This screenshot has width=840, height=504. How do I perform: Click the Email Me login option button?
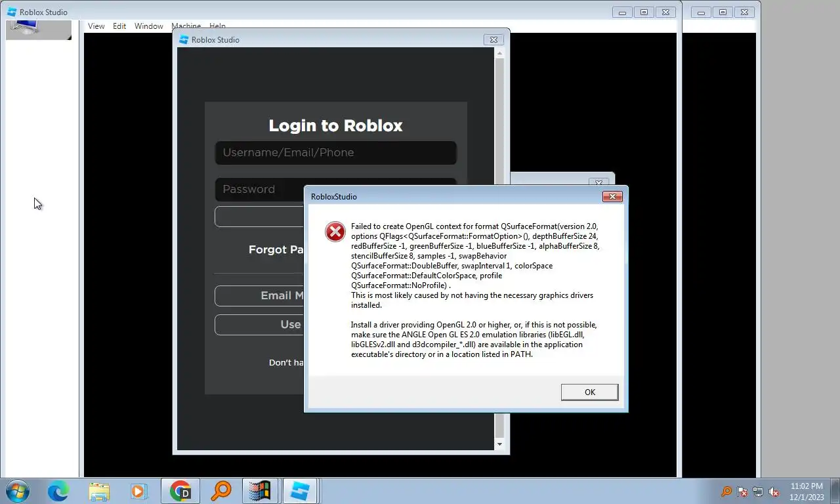point(259,295)
